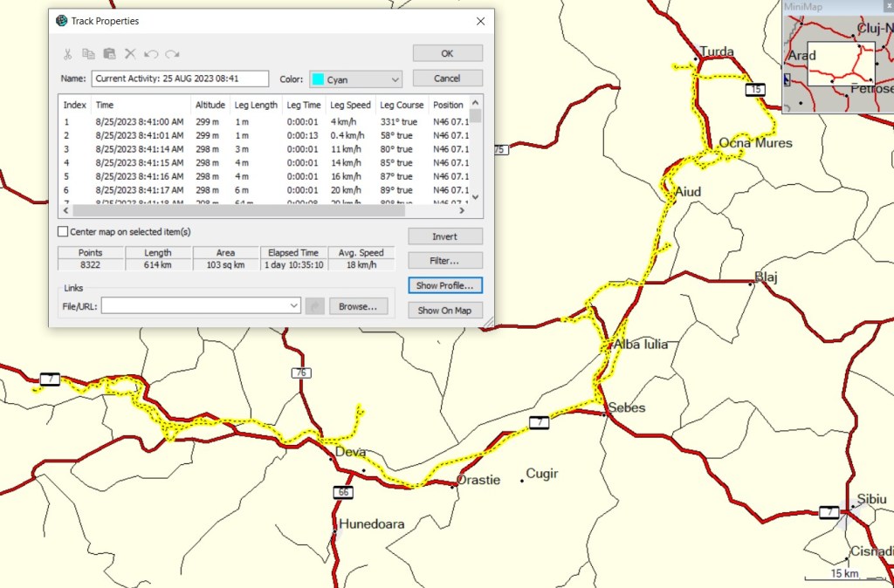Expand the File/URL combo box

pyautogui.click(x=293, y=306)
